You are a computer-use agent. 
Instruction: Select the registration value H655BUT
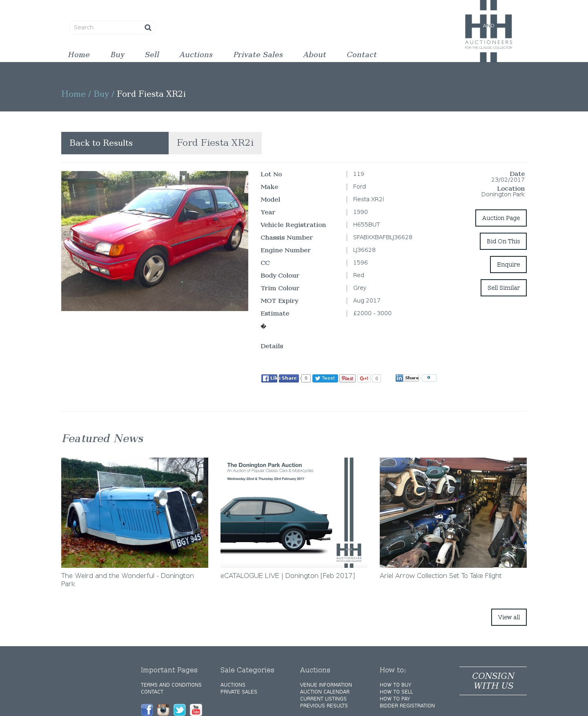pyautogui.click(x=367, y=225)
